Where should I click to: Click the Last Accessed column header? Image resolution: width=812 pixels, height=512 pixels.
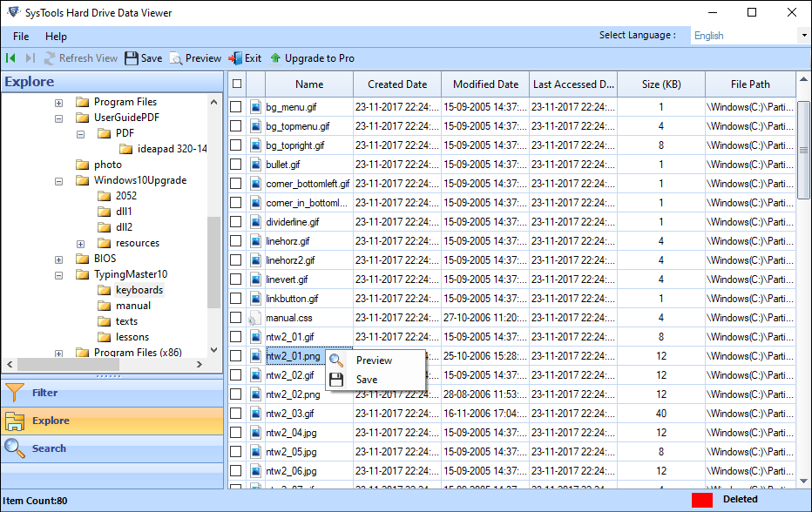point(573,84)
